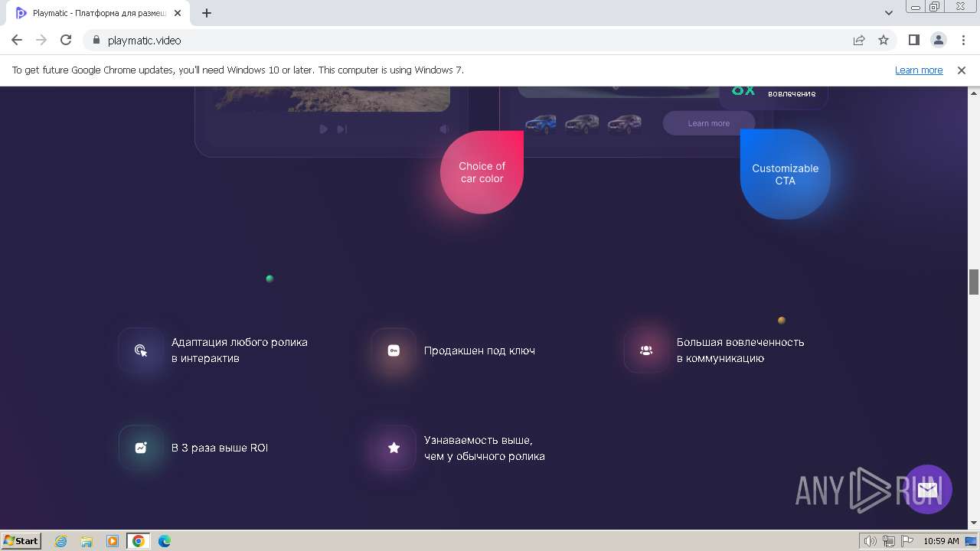Click the system tray volume icon

871,541
